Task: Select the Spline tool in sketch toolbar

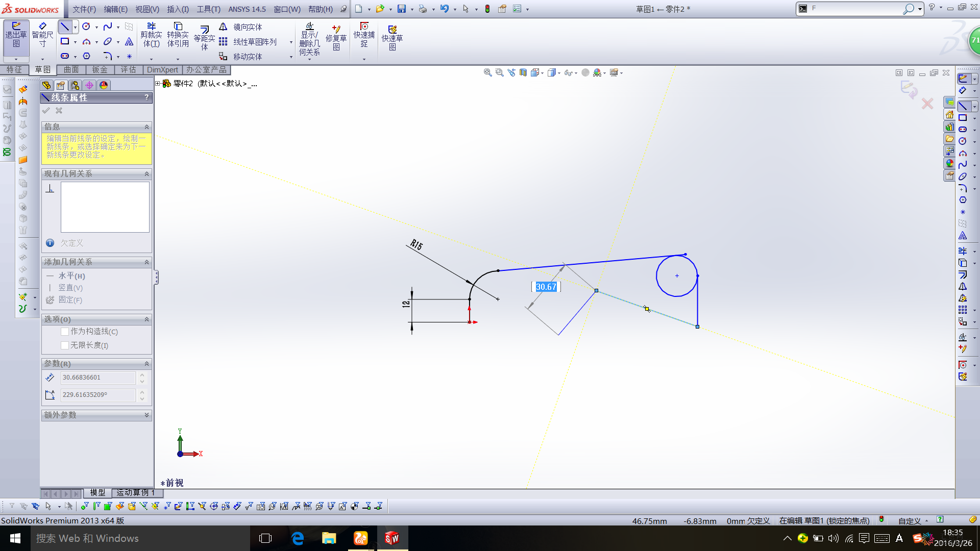Action: (108, 27)
